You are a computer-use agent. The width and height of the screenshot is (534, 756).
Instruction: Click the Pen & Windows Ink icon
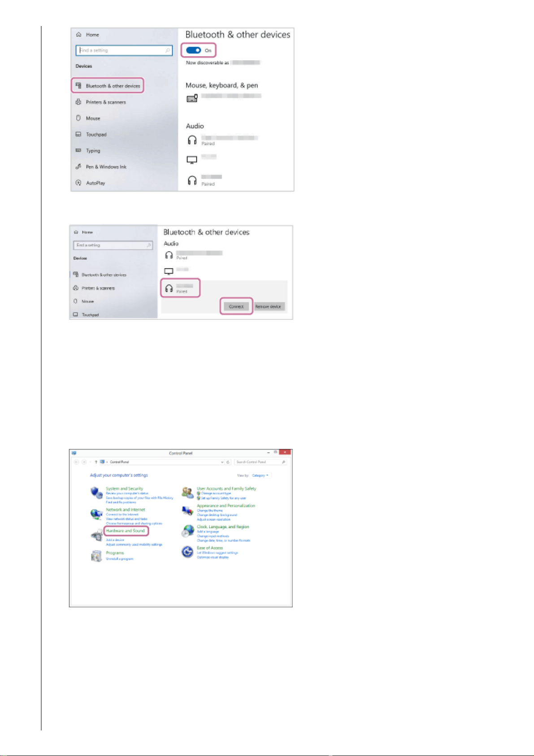coord(78,167)
